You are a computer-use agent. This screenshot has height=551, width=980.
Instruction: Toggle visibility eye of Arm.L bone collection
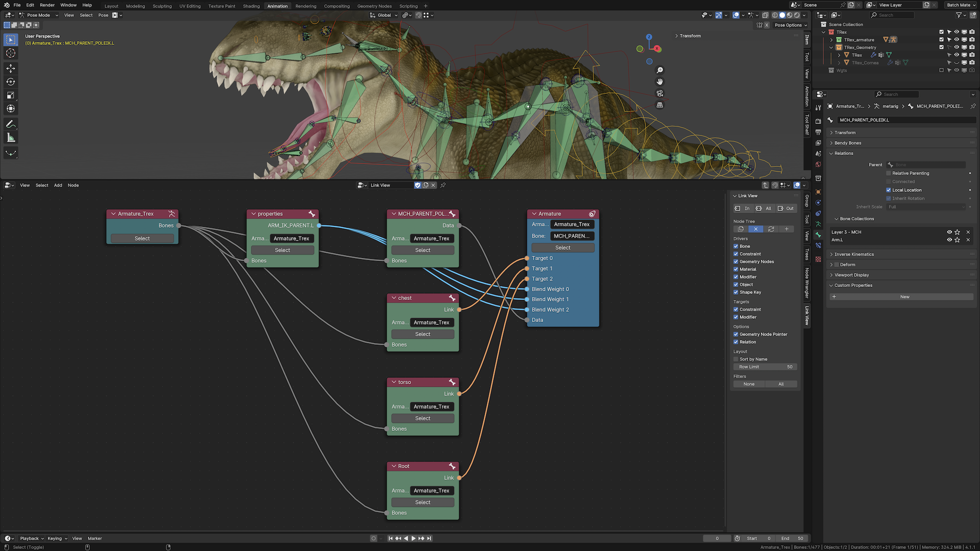pyautogui.click(x=949, y=240)
